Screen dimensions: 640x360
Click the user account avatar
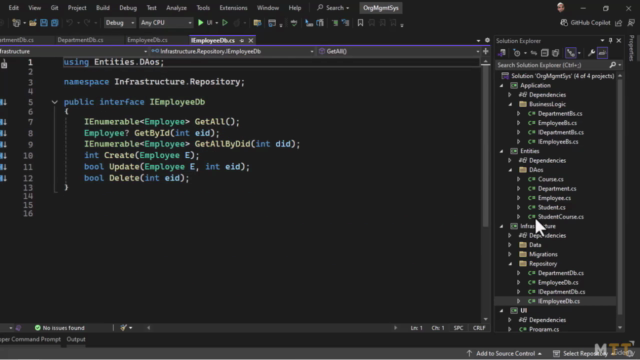click(x=561, y=8)
